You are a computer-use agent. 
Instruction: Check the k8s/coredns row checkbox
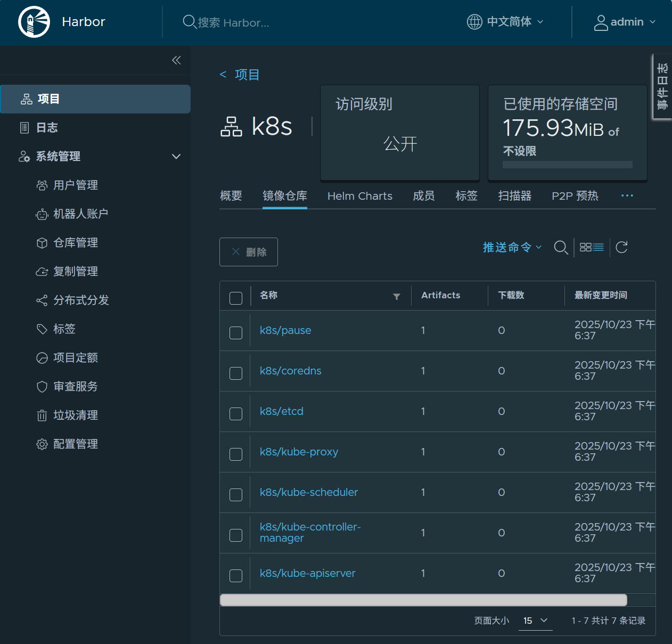coord(236,373)
